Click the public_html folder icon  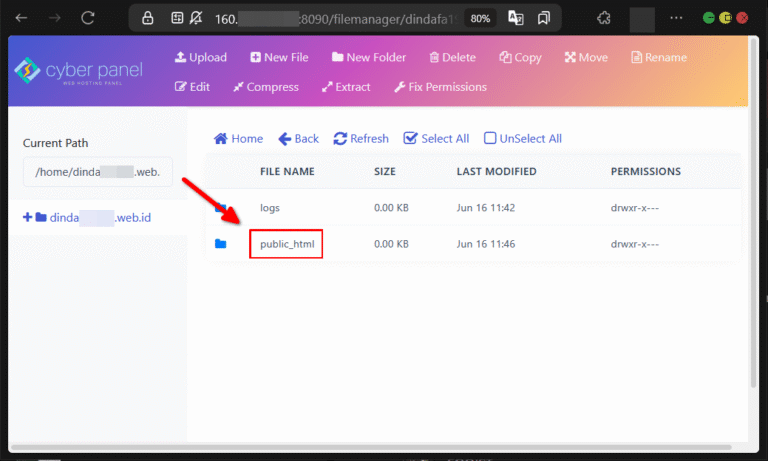[x=220, y=243]
